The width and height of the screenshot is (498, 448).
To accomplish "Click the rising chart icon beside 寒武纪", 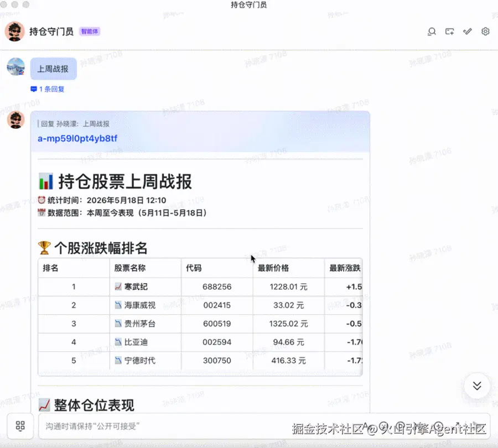I will tap(118, 286).
